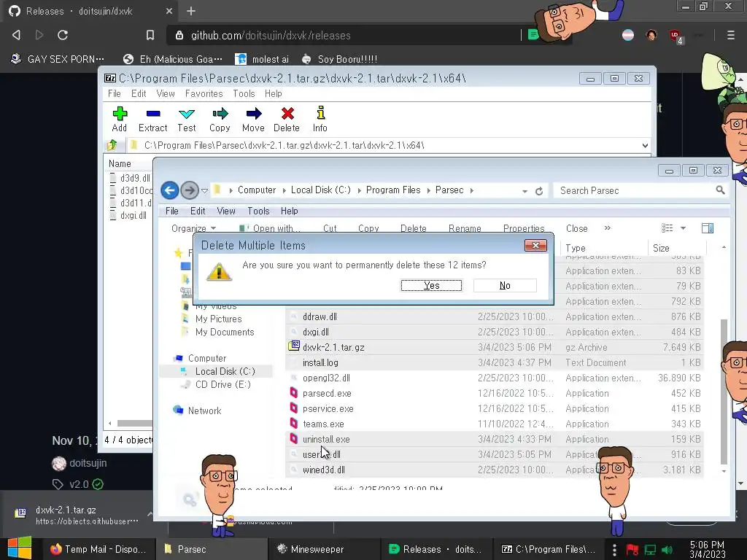
Task: Click the browser address bar URL
Action: tap(271, 35)
